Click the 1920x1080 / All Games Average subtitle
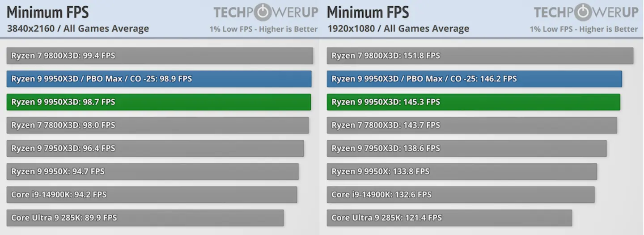This screenshot has width=644, height=235. (398, 29)
